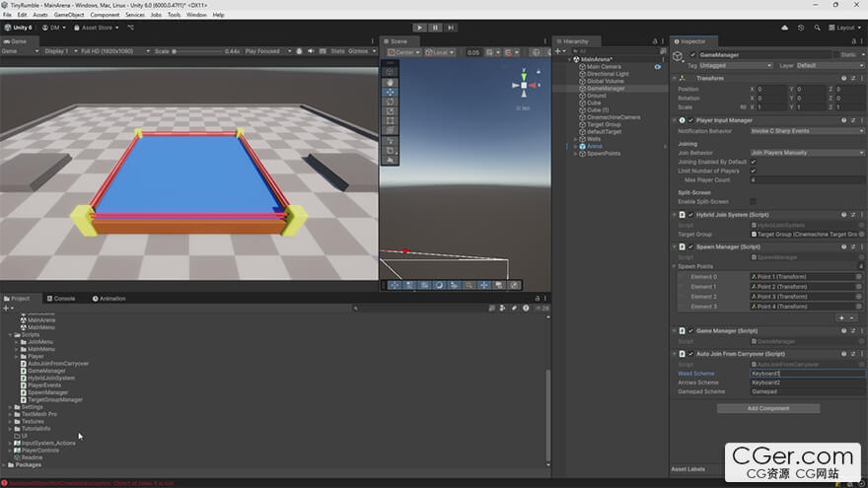The width and height of the screenshot is (868, 488).
Task: Select the Move tool in Scene toolbar
Action: click(x=390, y=92)
